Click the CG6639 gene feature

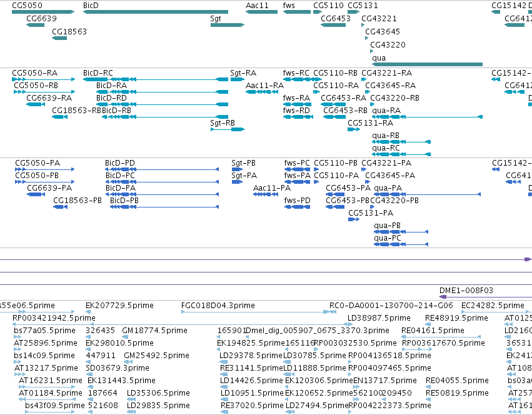click(35, 25)
